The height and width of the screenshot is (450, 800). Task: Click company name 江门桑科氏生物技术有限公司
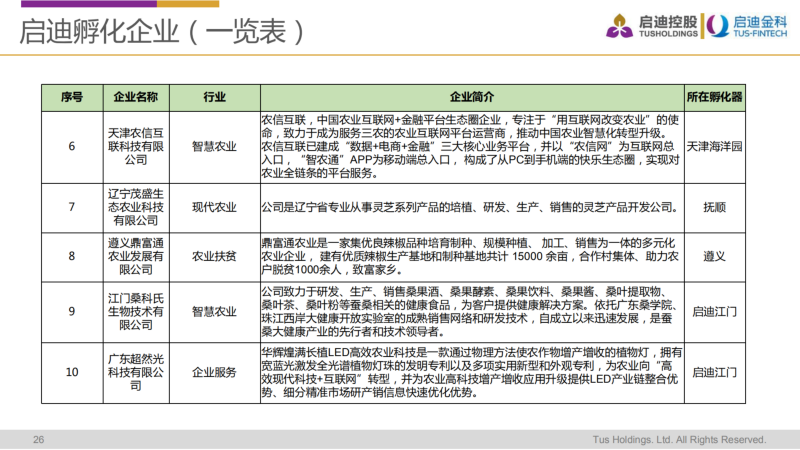136,312
